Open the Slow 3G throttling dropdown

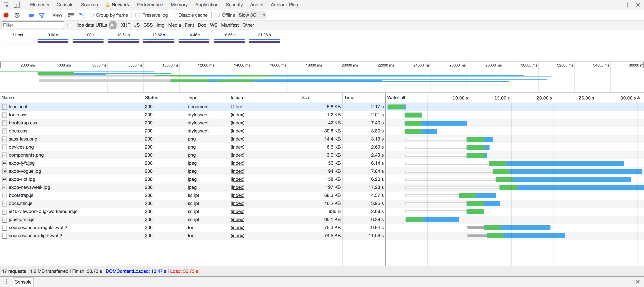point(251,15)
